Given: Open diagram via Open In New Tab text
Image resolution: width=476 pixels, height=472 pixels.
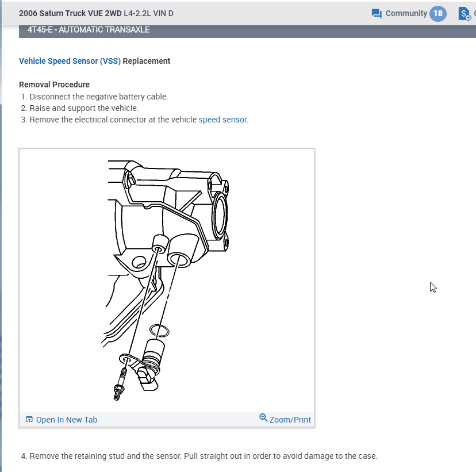Looking at the screenshot, I should pos(67,420).
